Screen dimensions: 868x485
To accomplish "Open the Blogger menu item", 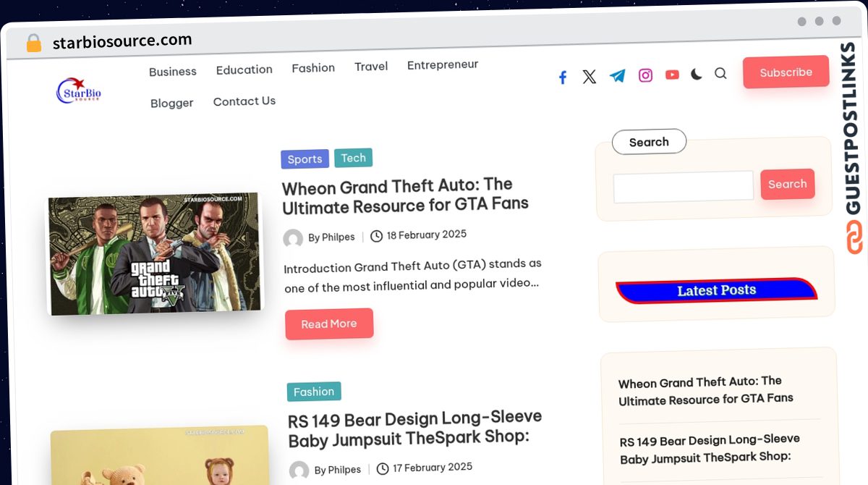I will (x=172, y=103).
